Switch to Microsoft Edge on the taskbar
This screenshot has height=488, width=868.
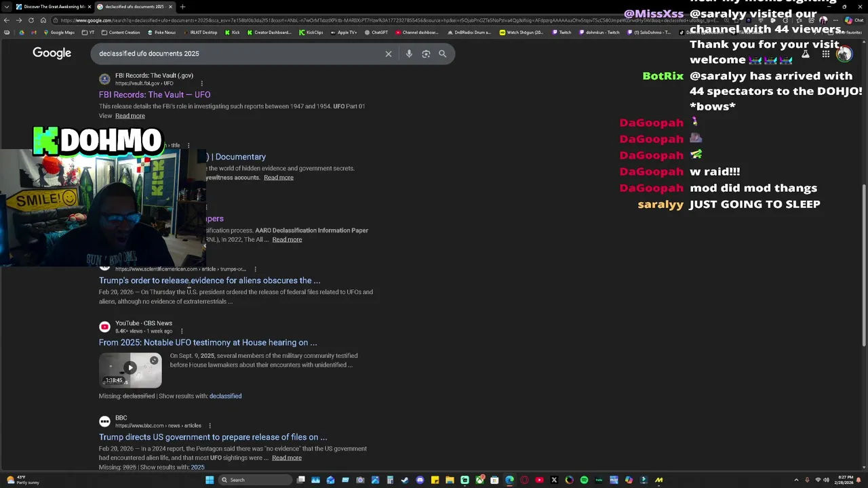[509, 480]
